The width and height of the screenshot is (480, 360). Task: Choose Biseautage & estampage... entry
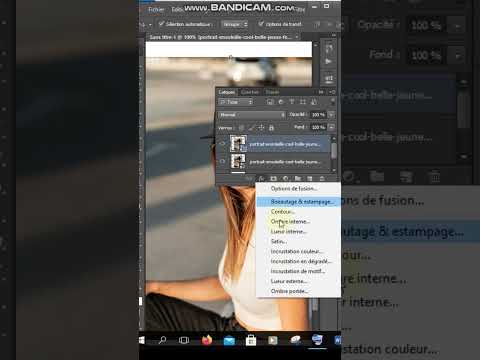tap(298, 202)
